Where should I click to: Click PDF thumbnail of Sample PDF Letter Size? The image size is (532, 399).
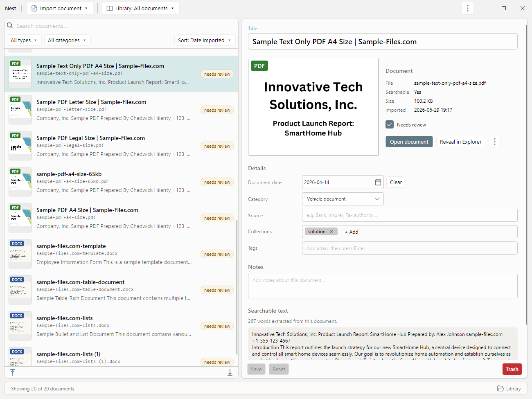[x=20, y=110]
